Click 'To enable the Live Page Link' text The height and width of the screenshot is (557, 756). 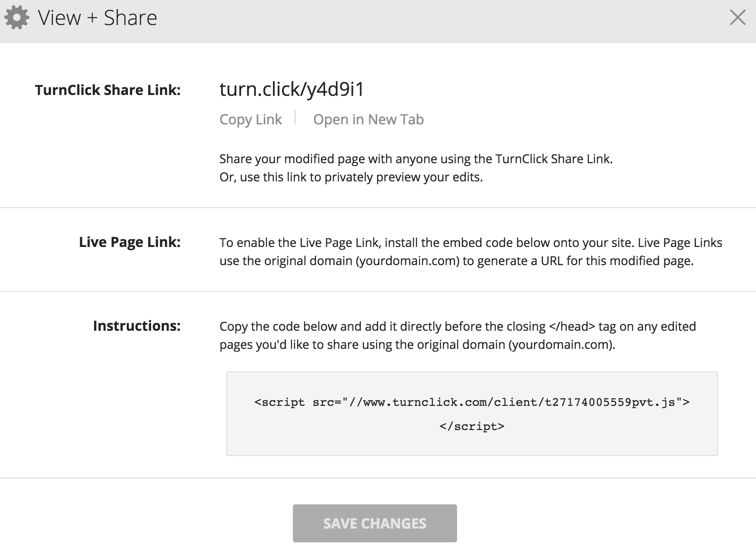(299, 243)
